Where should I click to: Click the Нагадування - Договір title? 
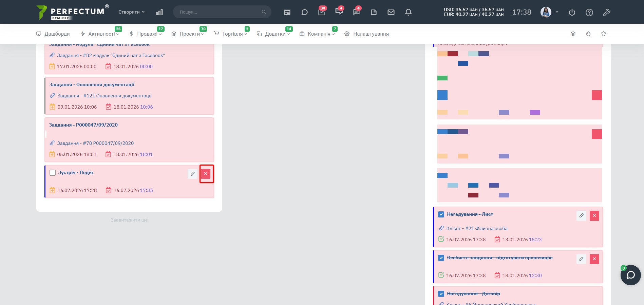pyautogui.click(x=473, y=293)
